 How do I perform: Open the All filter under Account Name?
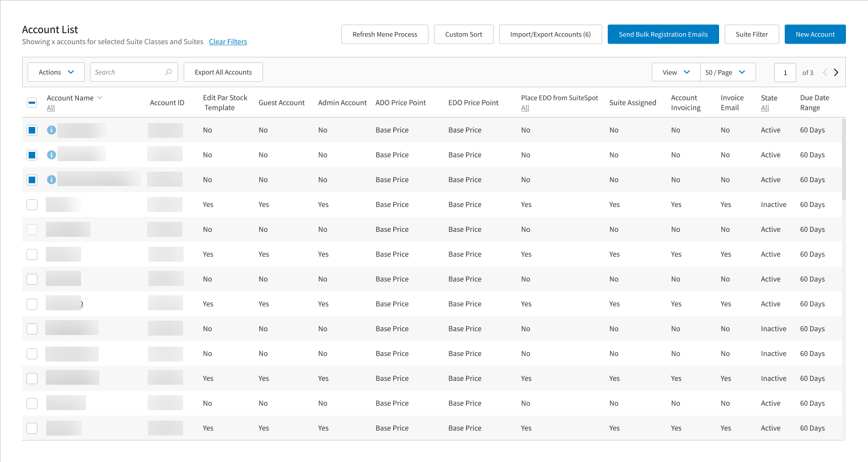click(51, 108)
